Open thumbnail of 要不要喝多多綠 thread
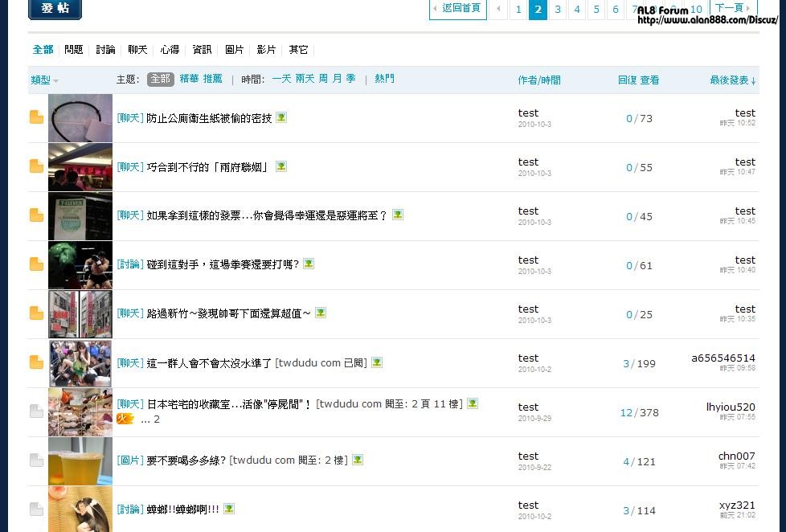Image resolution: width=786 pixels, height=532 pixels. click(x=80, y=460)
